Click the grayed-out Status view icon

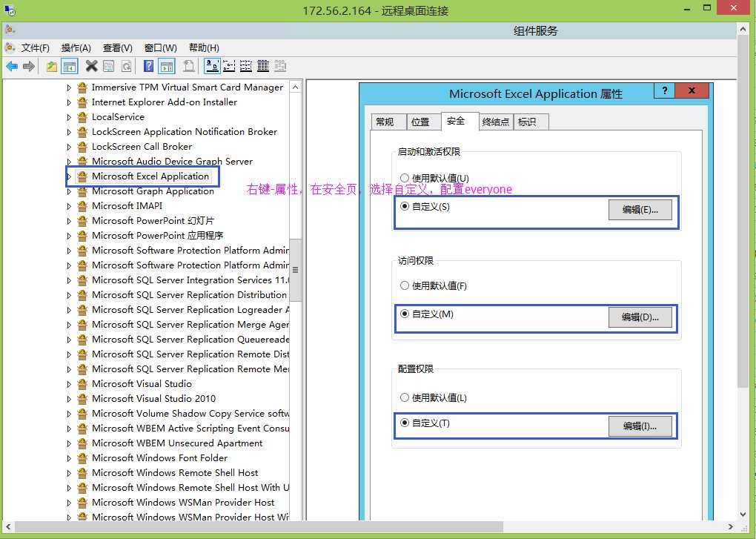click(x=280, y=66)
